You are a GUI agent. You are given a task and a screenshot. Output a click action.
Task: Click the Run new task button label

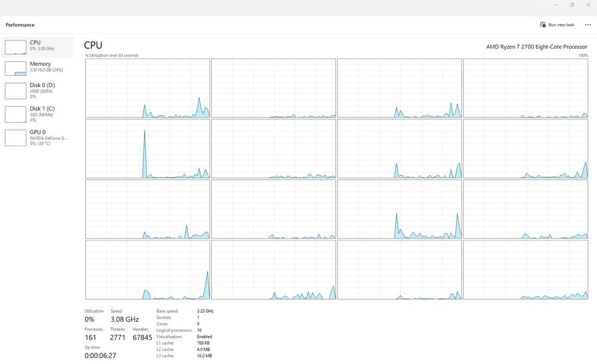(561, 24)
